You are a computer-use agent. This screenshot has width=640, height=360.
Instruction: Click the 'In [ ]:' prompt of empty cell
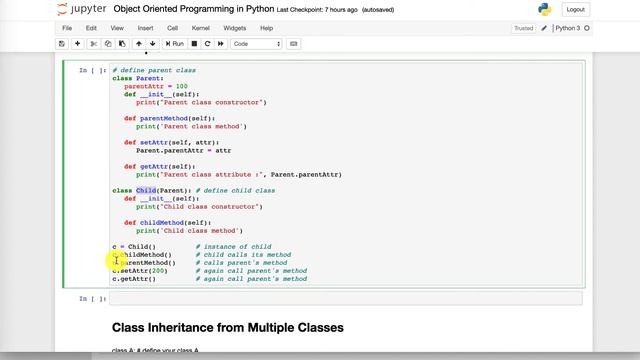(93, 299)
